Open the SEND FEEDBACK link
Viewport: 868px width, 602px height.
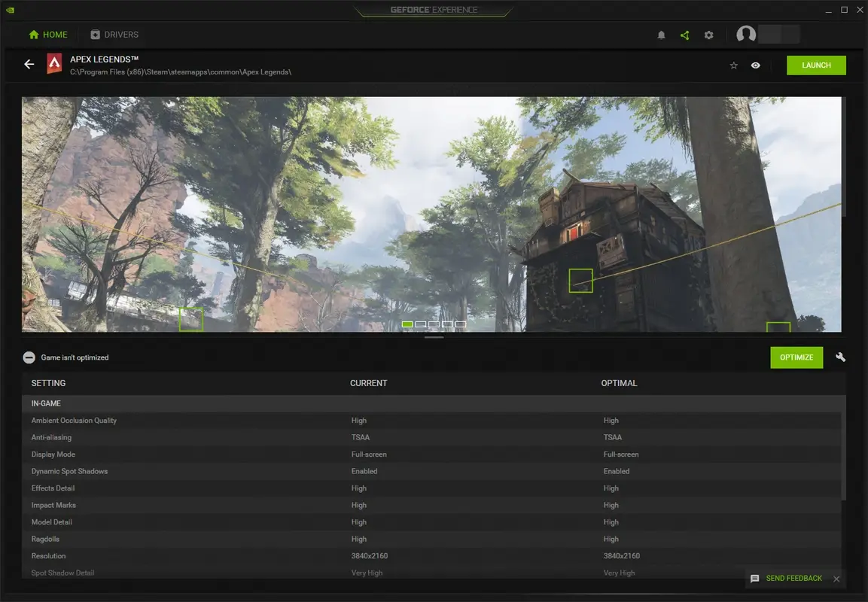(796, 579)
